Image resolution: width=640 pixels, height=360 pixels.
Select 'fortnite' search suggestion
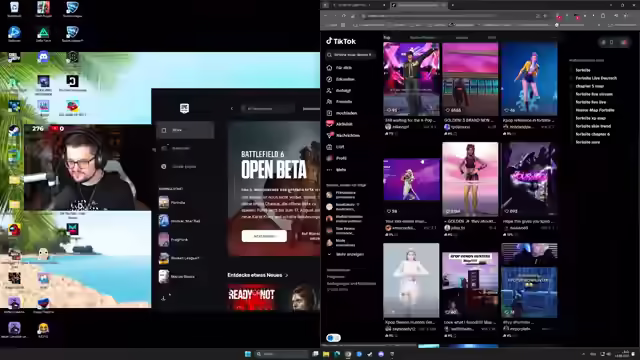pos(583,70)
